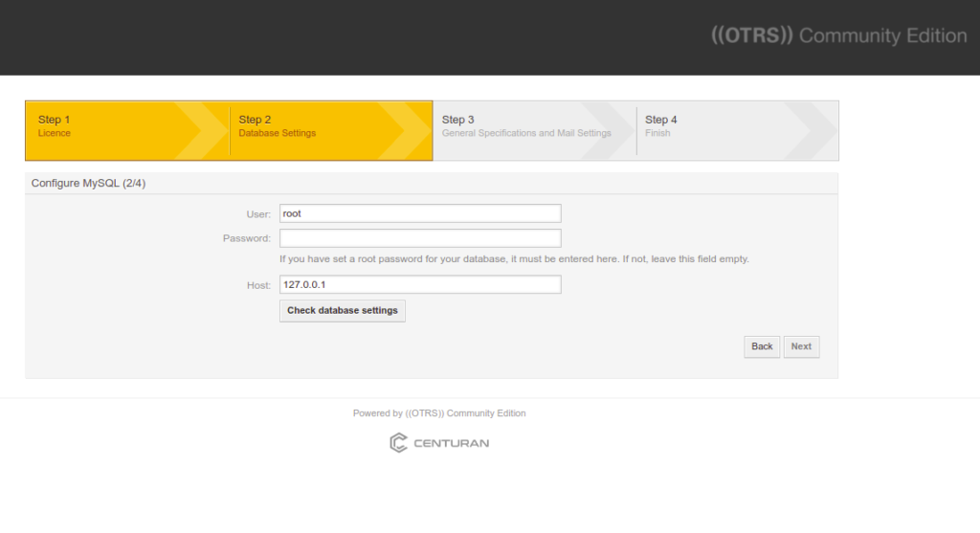Click 'Configure MySQL (2/4)' heading
This screenshot has height=533, width=980.
coord(88,183)
